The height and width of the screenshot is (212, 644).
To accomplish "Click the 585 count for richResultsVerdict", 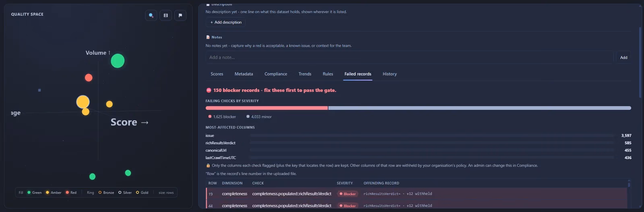I will [x=628, y=143].
